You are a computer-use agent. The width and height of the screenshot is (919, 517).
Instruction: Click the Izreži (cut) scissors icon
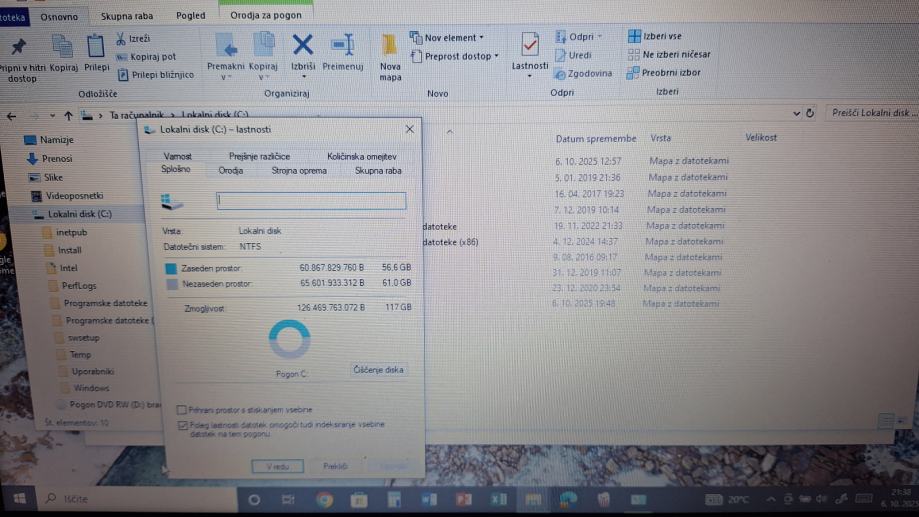(121, 39)
